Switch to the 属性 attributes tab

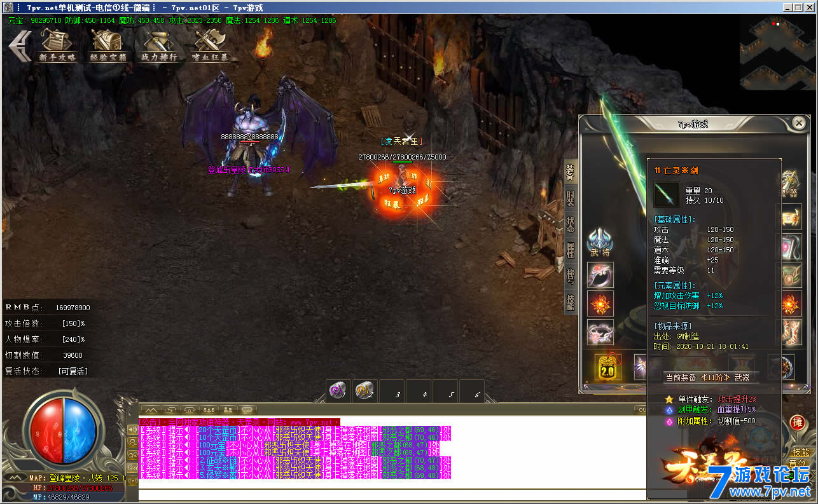(x=571, y=250)
